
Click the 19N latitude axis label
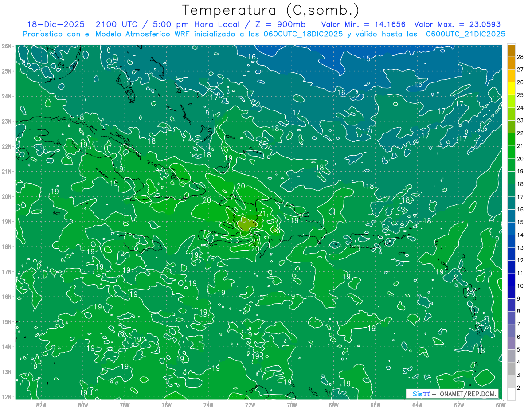[x=6, y=221]
